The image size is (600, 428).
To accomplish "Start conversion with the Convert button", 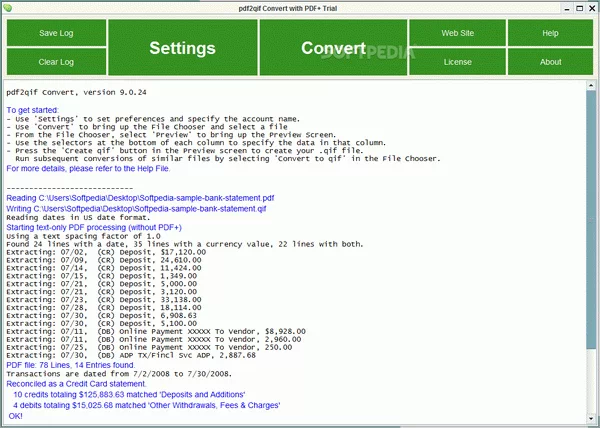I will (x=333, y=47).
